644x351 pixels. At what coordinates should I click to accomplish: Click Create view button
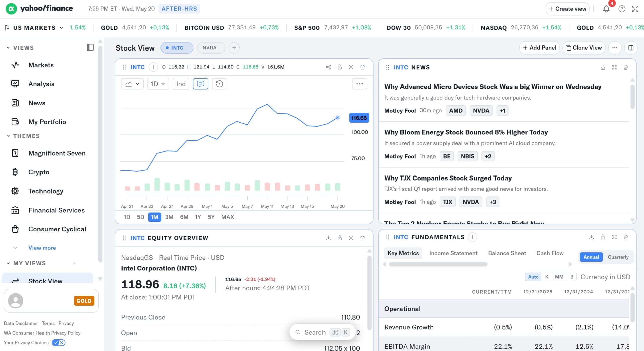(567, 9)
